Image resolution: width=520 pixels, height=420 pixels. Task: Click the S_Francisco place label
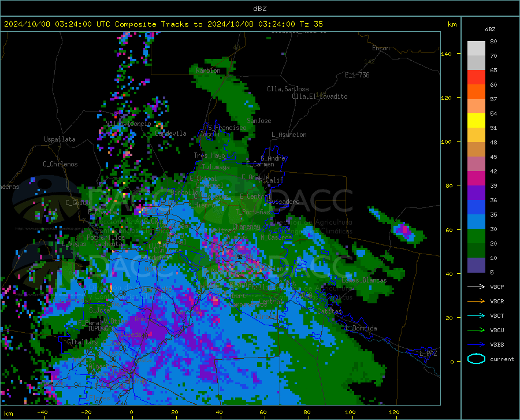(x=227, y=128)
